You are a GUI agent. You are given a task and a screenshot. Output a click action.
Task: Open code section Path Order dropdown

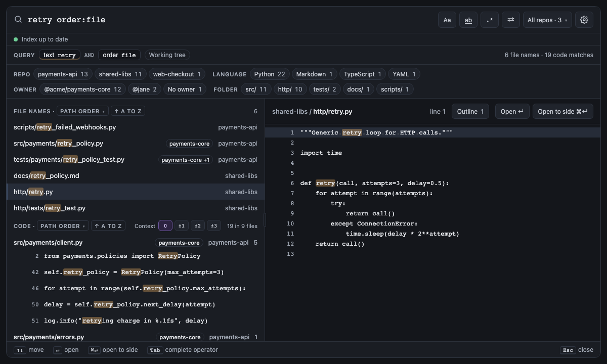click(63, 226)
